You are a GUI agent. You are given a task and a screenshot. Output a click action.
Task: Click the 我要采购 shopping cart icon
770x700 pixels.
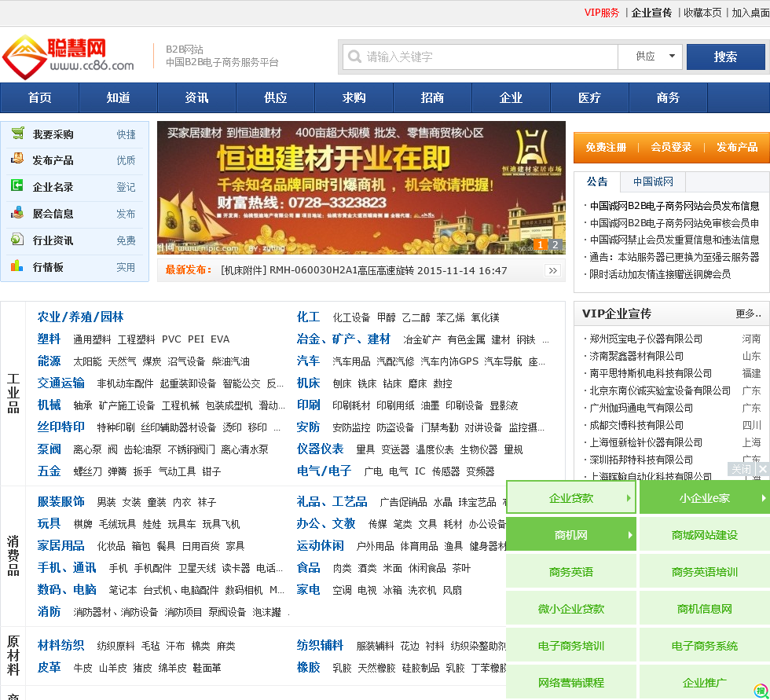[x=17, y=133]
